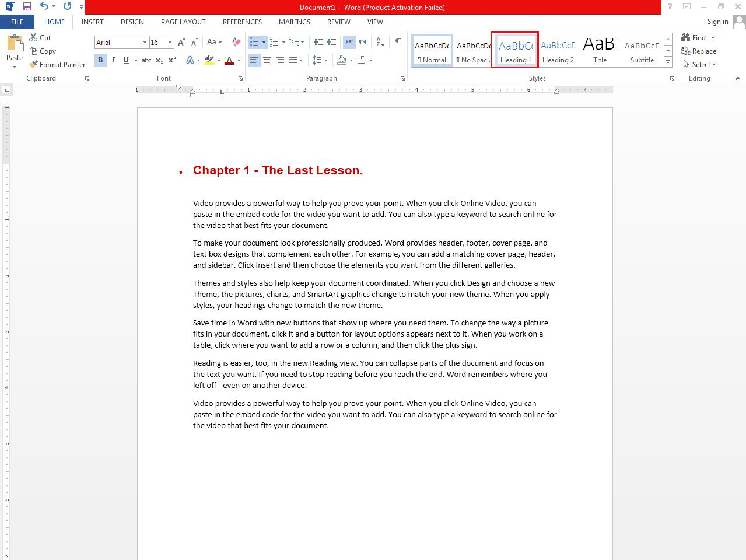Open the REVIEW tab
The image size is (746, 560).
pos(338,22)
